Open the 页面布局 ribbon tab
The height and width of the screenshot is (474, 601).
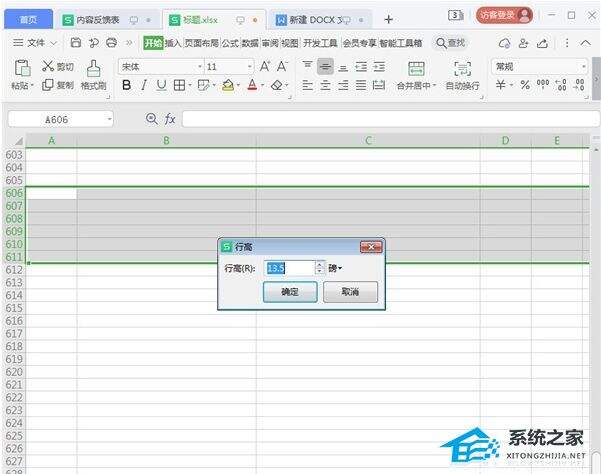pos(201,43)
